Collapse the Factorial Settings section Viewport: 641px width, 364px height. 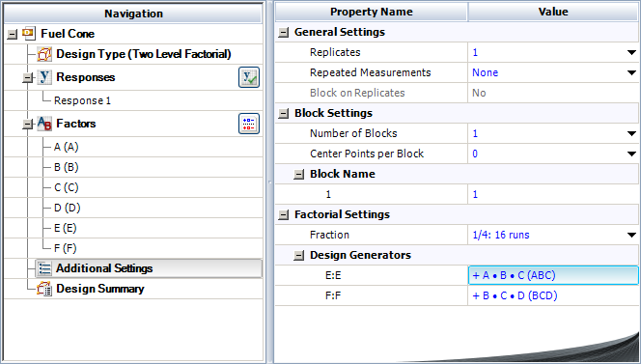pos(283,214)
